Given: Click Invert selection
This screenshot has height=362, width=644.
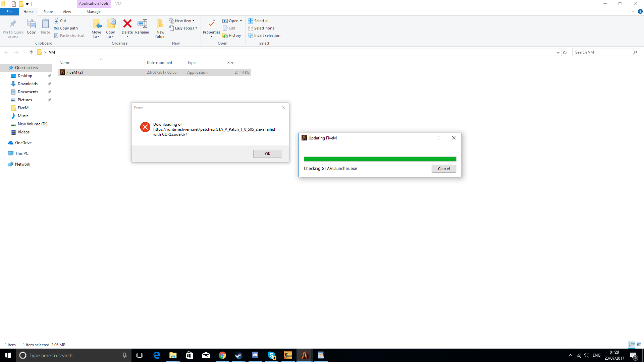Looking at the screenshot, I should pos(264,36).
